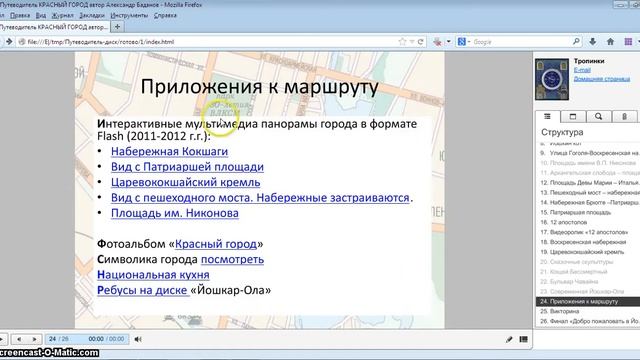Open the Журнал menu

(62, 16)
